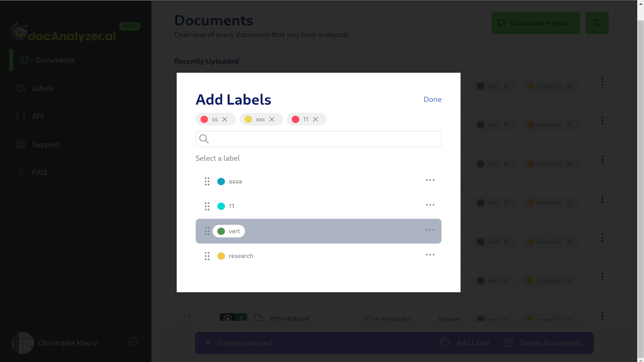The width and height of the screenshot is (644, 362).
Task: Open options menu for aaaa label
Action: [x=430, y=180]
